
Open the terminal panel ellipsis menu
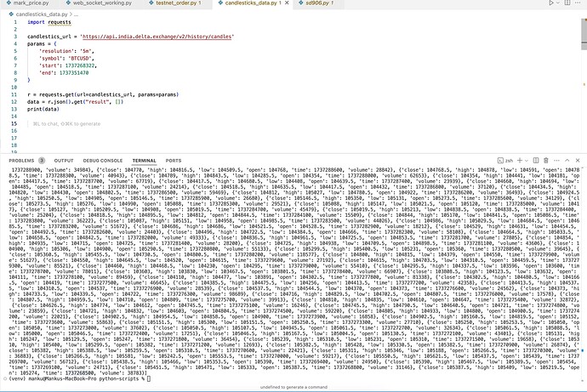pyautogui.click(x=556, y=161)
